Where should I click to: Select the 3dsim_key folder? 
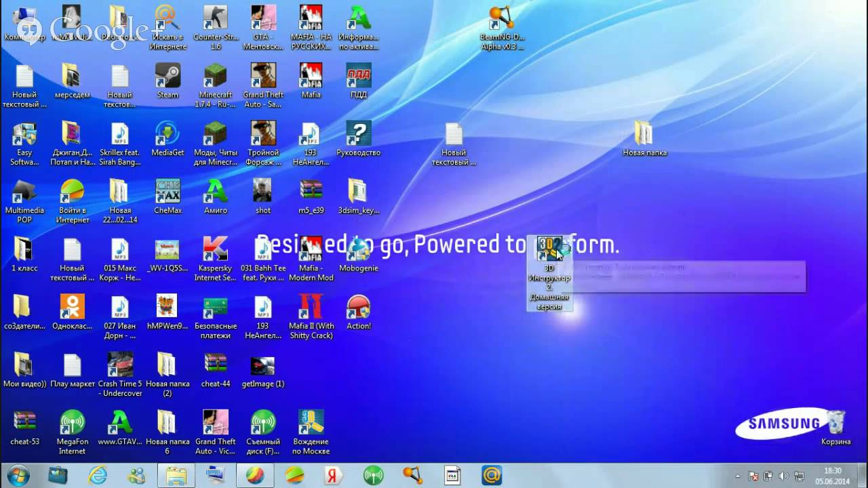(358, 196)
